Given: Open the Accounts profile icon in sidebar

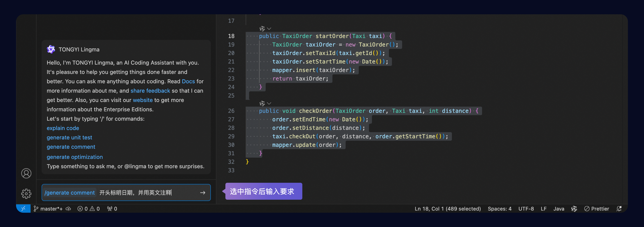Looking at the screenshot, I should coord(26,173).
